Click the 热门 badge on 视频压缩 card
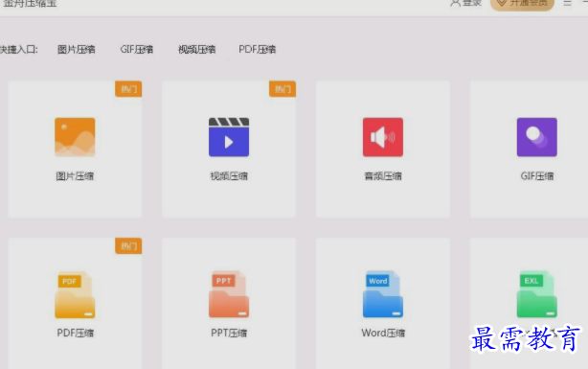Image resolution: width=588 pixels, height=369 pixels. tap(283, 89)
